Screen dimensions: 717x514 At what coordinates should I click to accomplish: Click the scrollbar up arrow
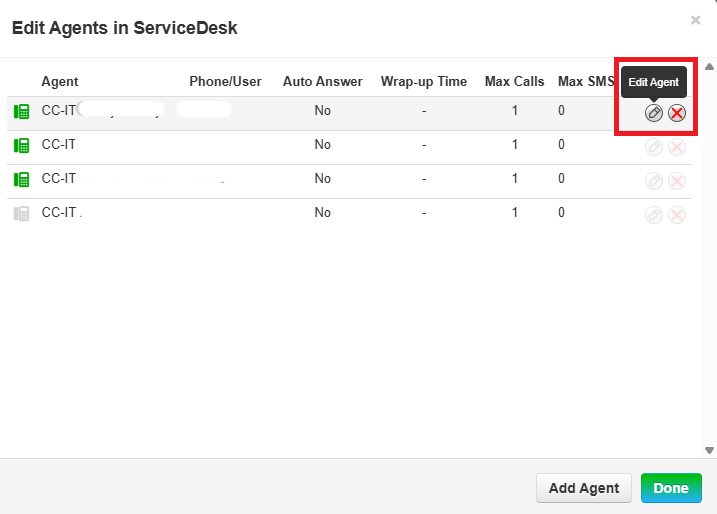pos(709,67)
